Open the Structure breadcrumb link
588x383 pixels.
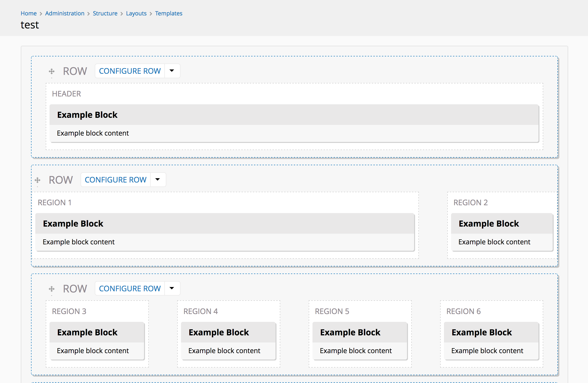(105, 13)
